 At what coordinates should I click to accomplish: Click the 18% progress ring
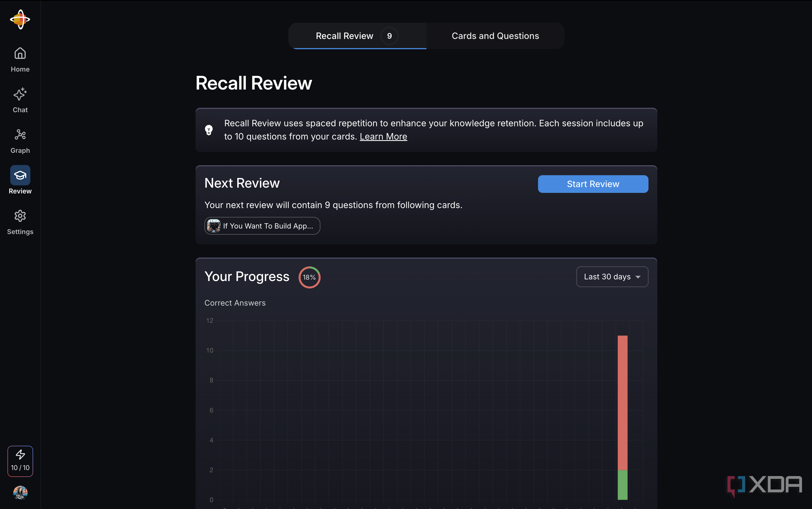[309, 277]
